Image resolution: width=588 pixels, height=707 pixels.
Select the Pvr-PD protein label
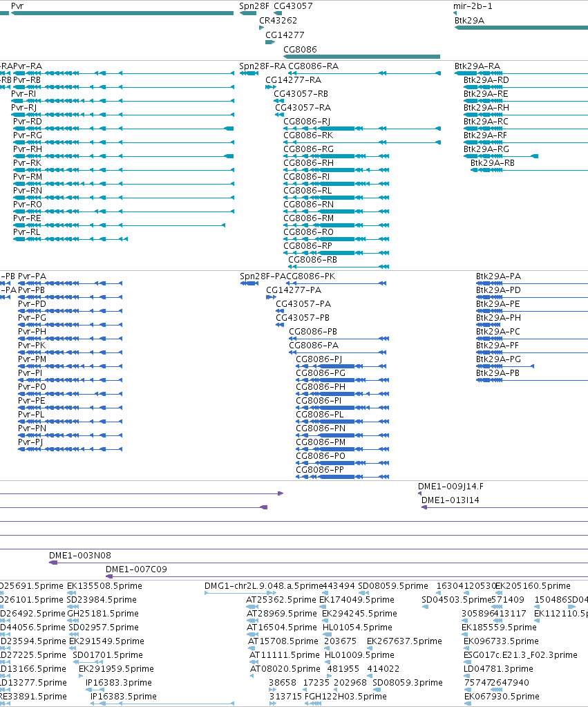point(32,304)
